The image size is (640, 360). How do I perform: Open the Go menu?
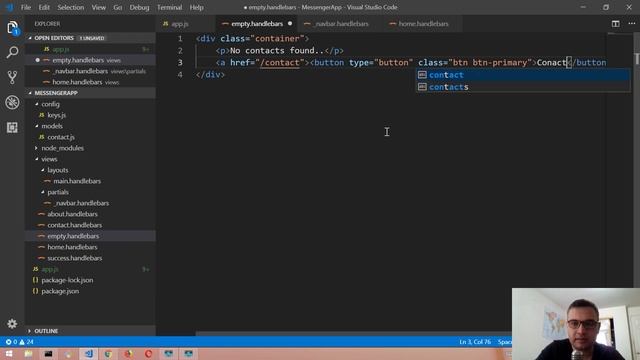tap(118, 7)
